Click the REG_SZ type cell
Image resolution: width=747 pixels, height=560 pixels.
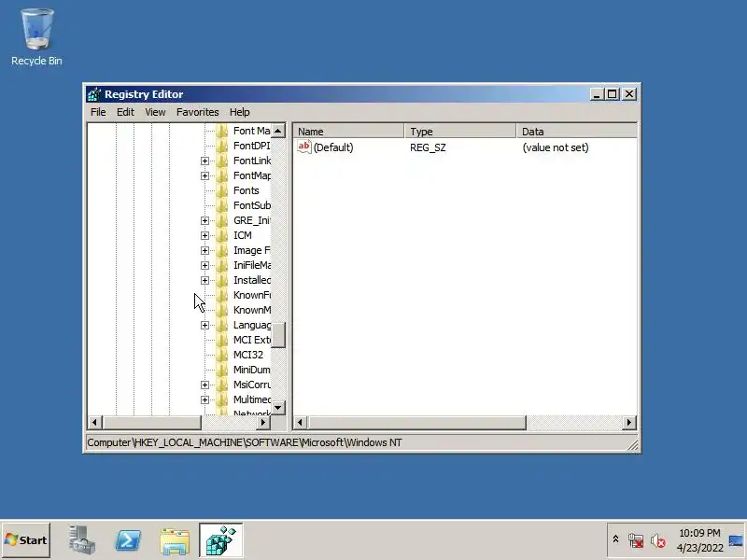pyautogui.click(x=428, y=147)
